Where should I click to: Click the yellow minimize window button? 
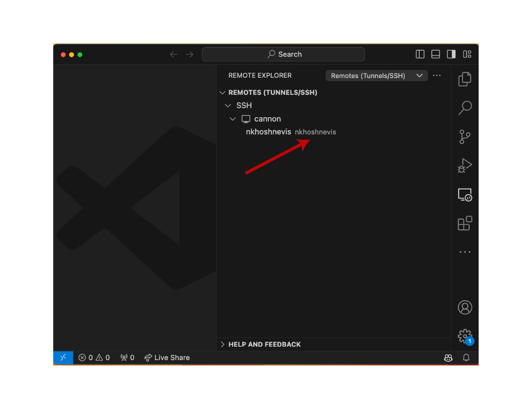pyautogui.click(x=71, y=55)
